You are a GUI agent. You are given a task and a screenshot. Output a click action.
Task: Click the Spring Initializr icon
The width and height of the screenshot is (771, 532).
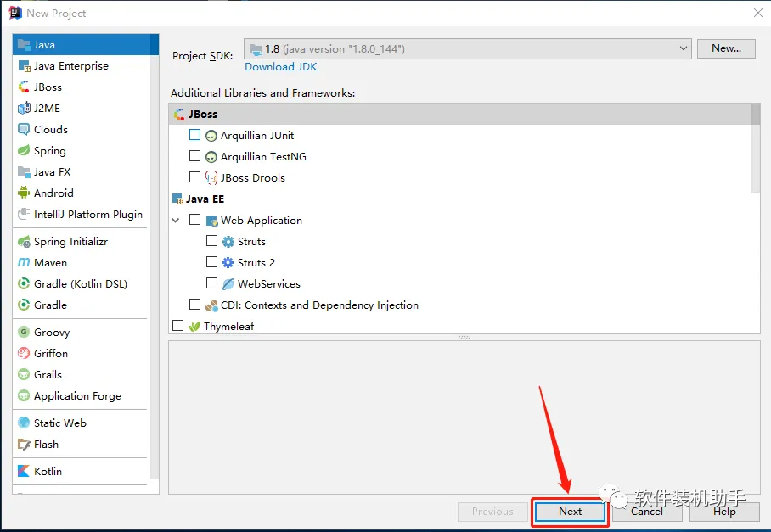pyautogui.click(x=24, y=241)
